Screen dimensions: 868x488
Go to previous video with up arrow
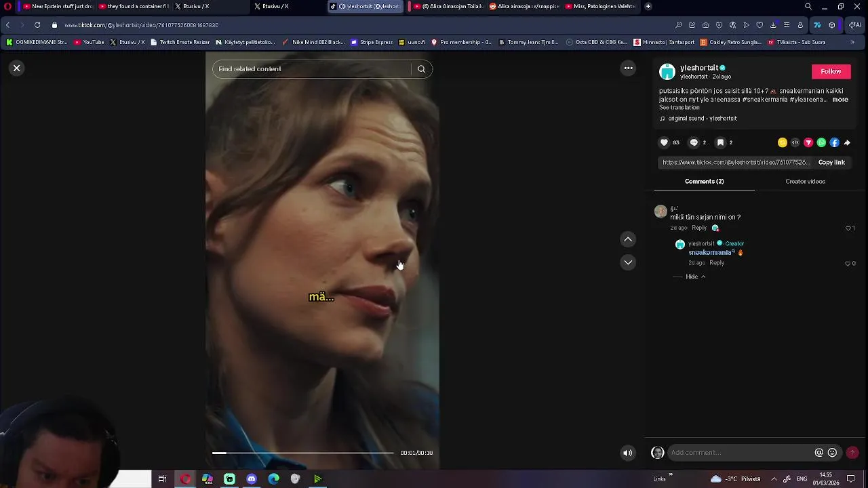[628, 239]
